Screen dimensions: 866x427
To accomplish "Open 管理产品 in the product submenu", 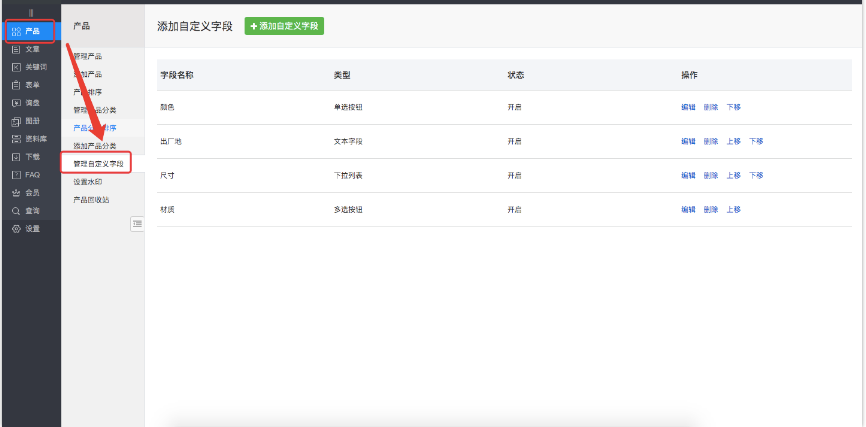I will click(x=88, y=56).
